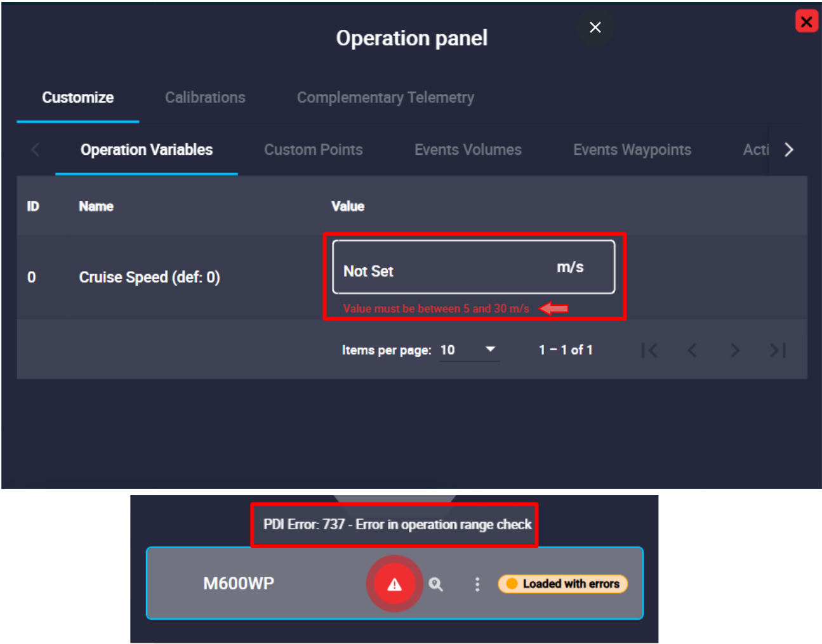
Task: Go to last page of table
Action: click(778, 350)
